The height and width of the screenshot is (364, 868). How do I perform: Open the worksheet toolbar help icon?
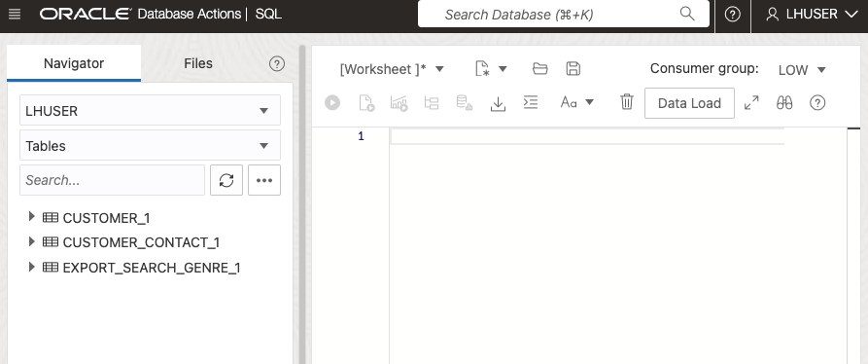click(817, 102)
